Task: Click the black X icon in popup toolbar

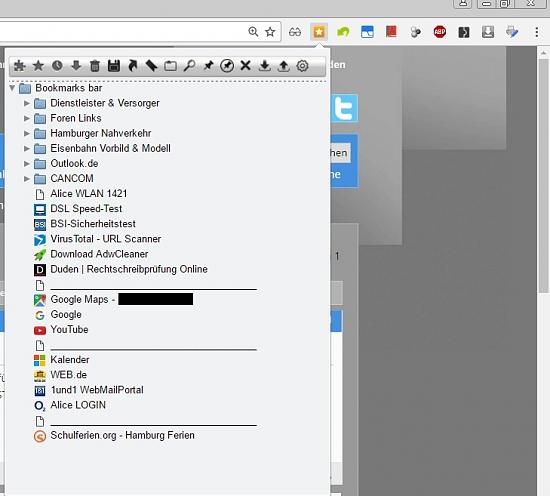Action: point(246,66)
